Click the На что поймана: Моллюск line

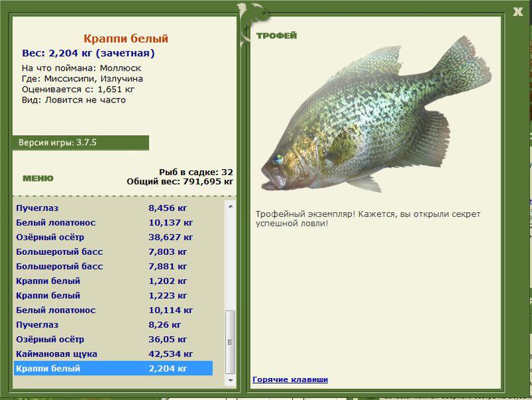click(x=81, y=69)
